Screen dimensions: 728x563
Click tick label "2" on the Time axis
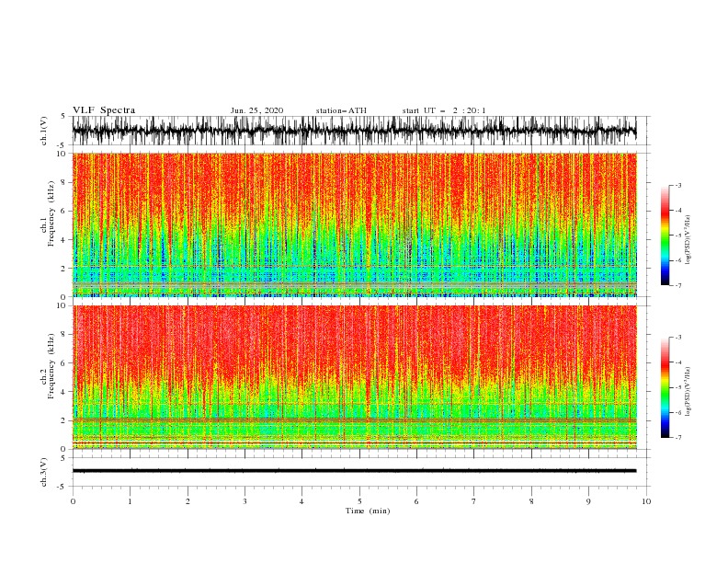pos(188,501)
